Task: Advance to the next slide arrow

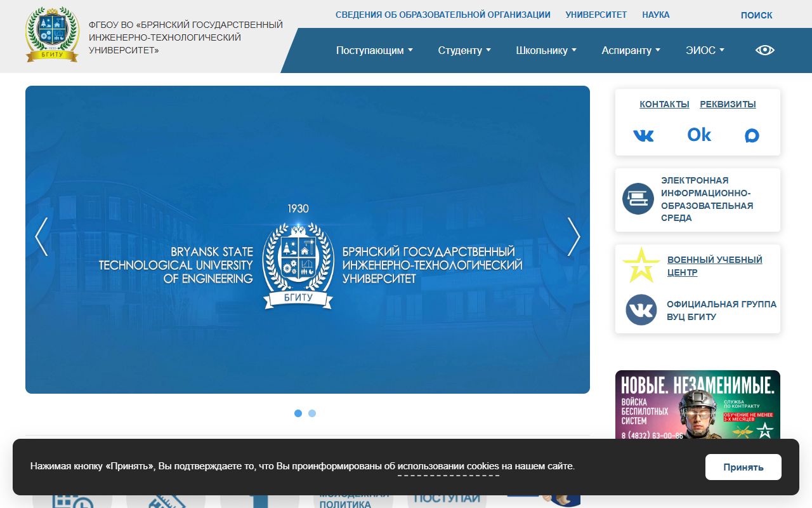Action: [573, 237]
